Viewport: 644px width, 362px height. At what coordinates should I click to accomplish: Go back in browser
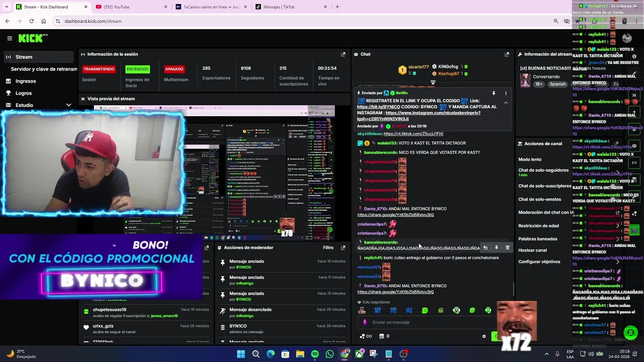point(7,21)
